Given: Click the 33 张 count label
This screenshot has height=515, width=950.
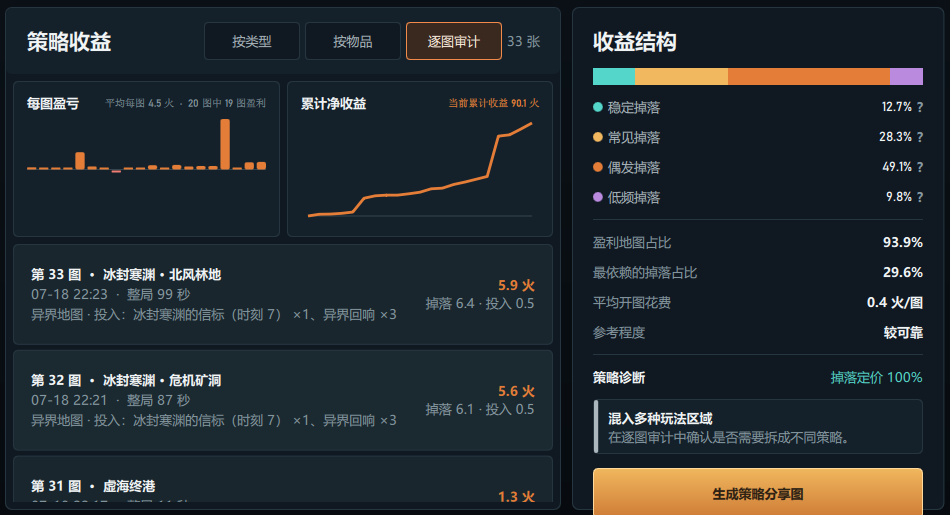Looking at the screenshot, I should (x=523, y=41).
